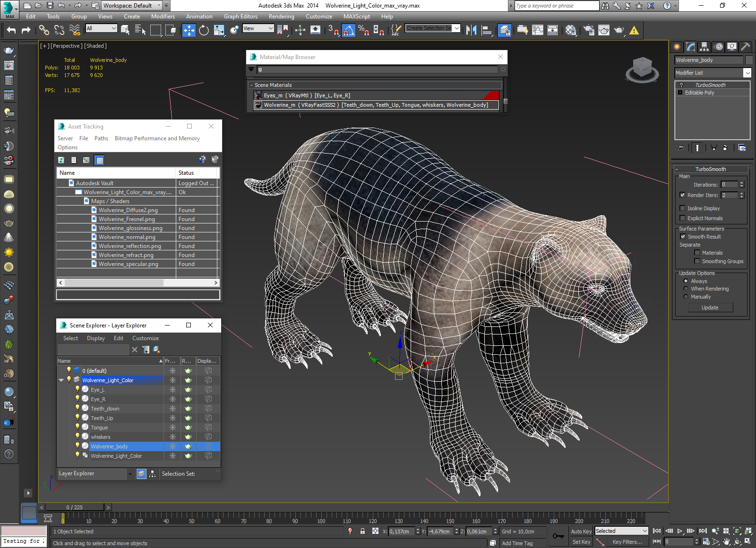
Task: Select the Always update option
Action: [x=686, y=281]
